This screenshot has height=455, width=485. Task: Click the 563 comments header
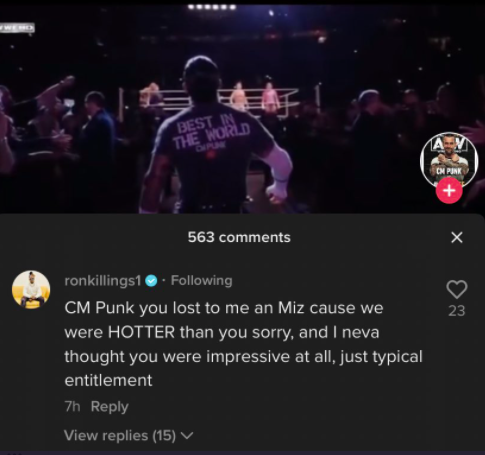coord(239,237)
